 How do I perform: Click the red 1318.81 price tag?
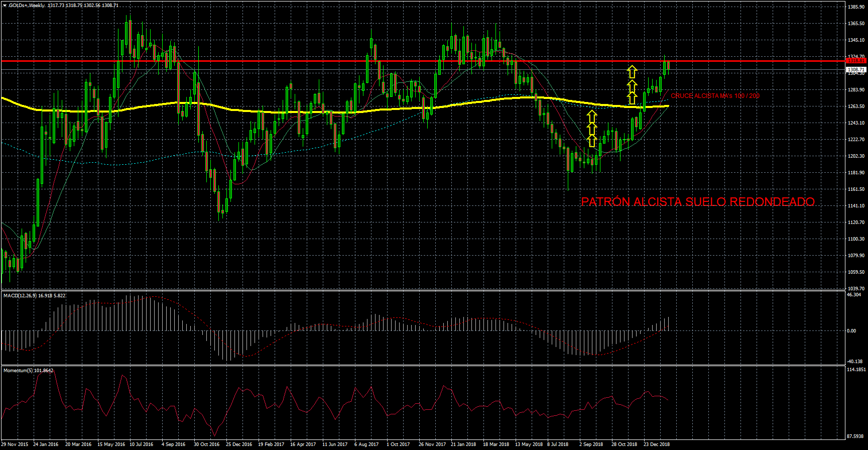pyautogui.click(x=855, y=61)
